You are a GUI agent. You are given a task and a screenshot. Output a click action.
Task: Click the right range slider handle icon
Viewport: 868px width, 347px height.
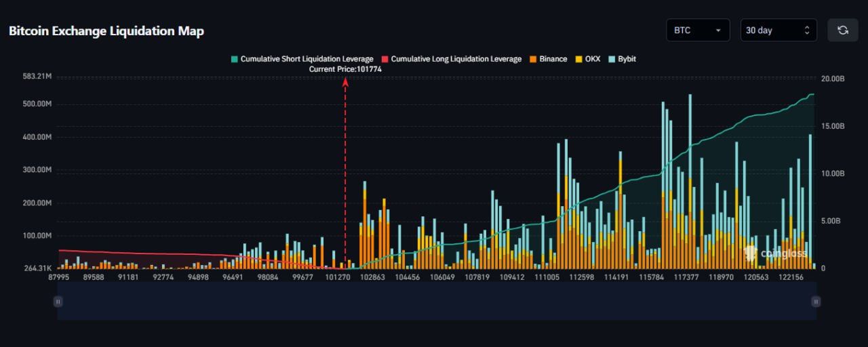[816, 302]
